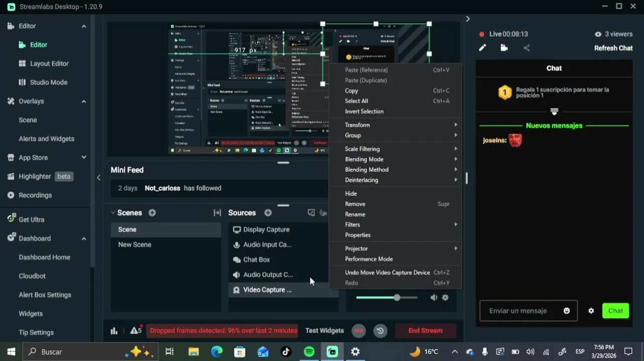Open the performance stats bar-chart icon

point(114,330)
